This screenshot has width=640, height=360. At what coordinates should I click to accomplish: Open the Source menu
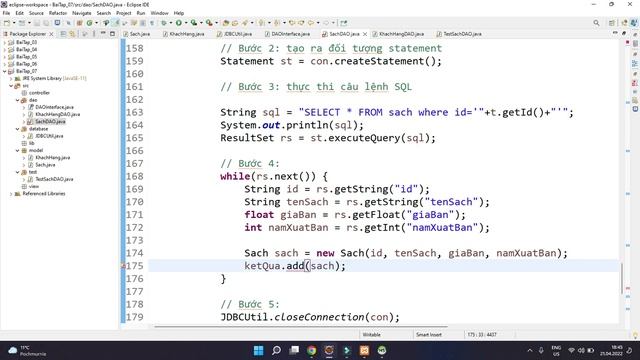(x=36, y=13)
